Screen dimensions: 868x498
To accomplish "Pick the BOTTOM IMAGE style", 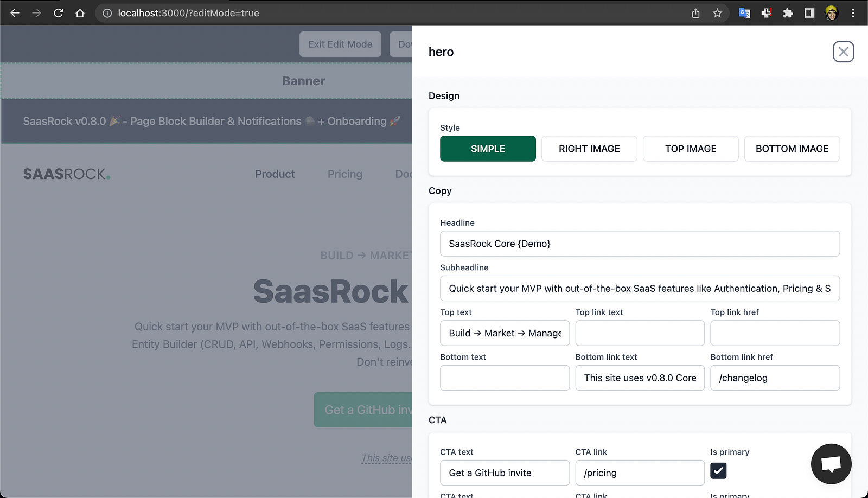I will coord(792,149).
